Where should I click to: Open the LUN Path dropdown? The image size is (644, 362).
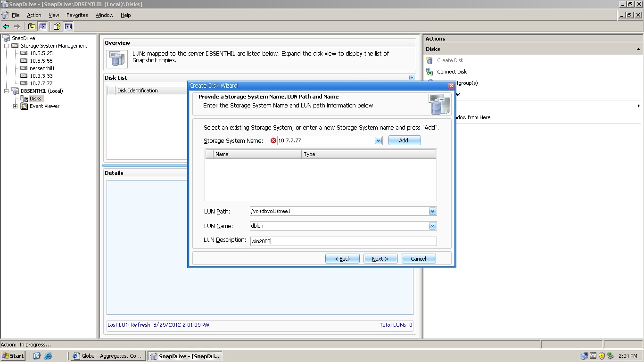(432, 211)
